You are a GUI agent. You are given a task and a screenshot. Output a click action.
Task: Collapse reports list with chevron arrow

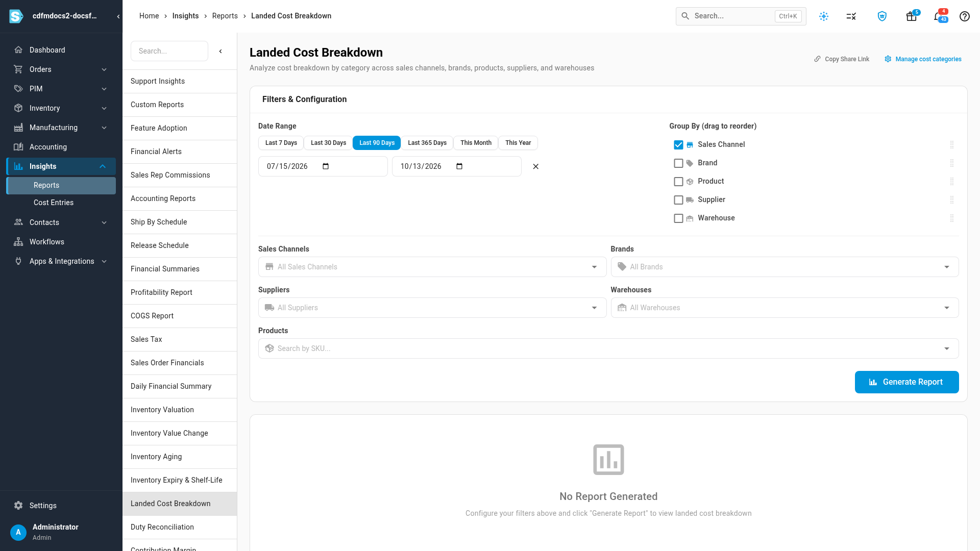220,51
